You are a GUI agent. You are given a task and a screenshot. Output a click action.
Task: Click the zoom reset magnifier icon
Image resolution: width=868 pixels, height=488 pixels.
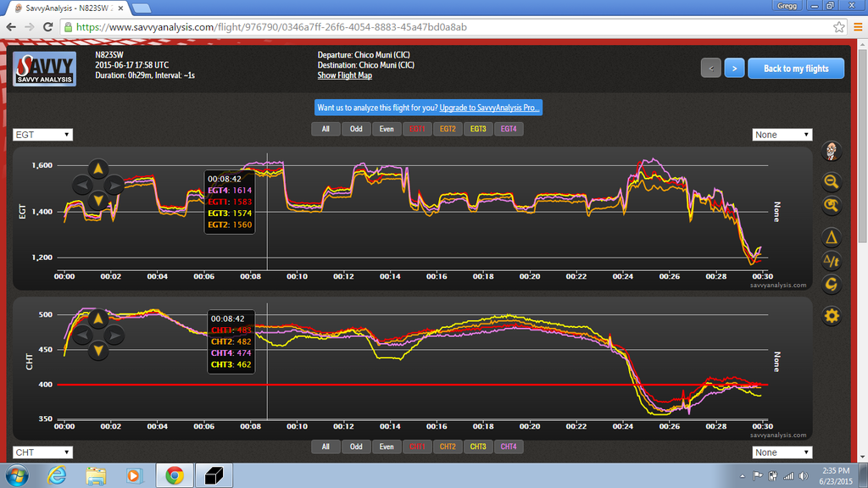[x=832, y=206]
